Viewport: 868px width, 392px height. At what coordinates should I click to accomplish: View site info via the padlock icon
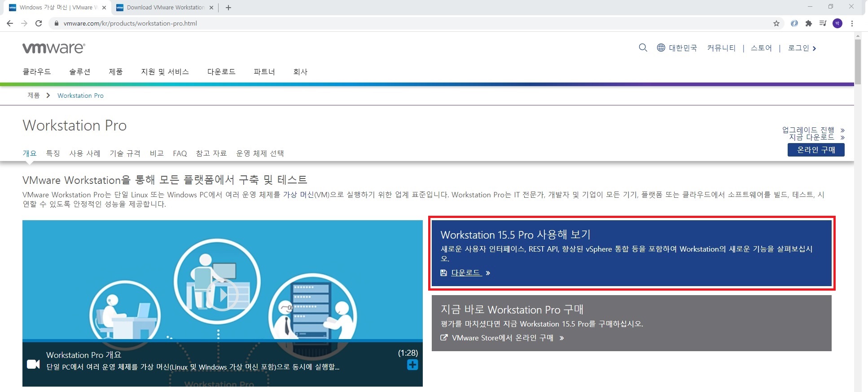tap(56, 23)
